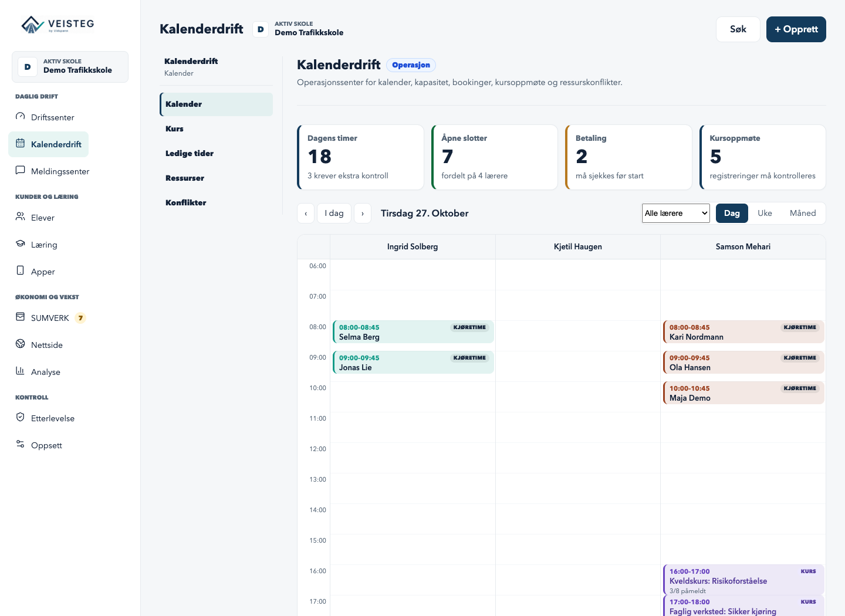Switch to Dag view

point(732,214)
